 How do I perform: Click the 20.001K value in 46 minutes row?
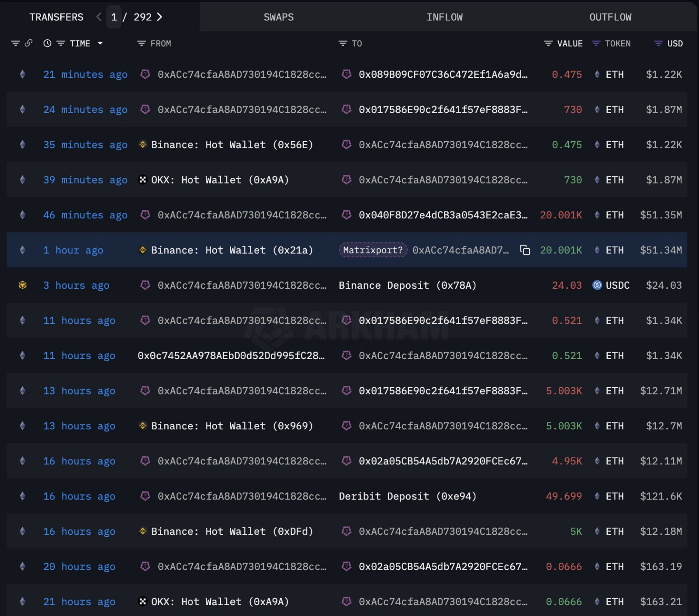[561, 215]
